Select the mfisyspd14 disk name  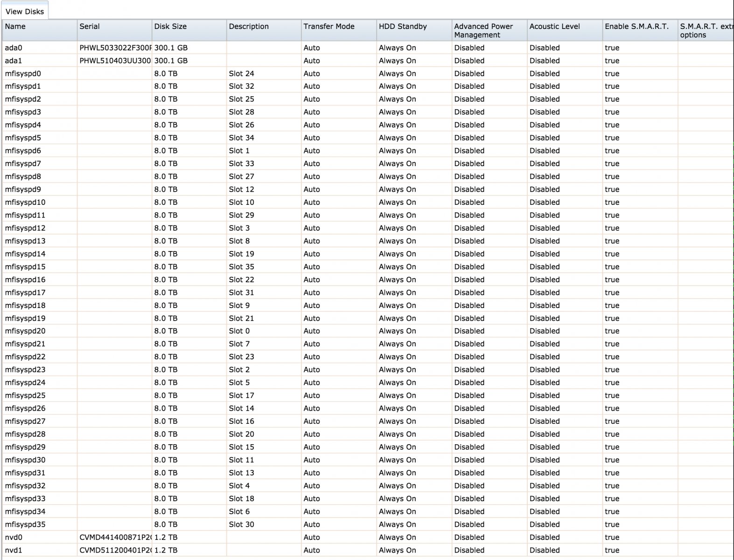(x=25, y=254)
